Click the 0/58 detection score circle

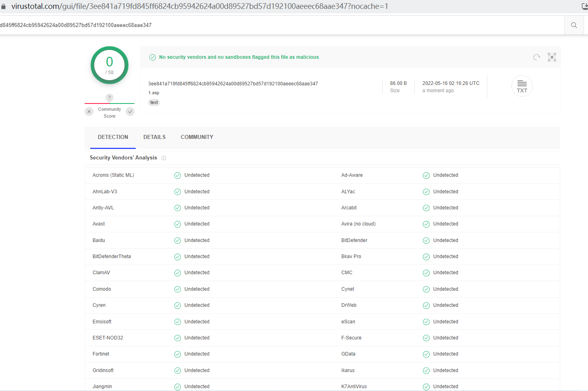pos(110,65)
